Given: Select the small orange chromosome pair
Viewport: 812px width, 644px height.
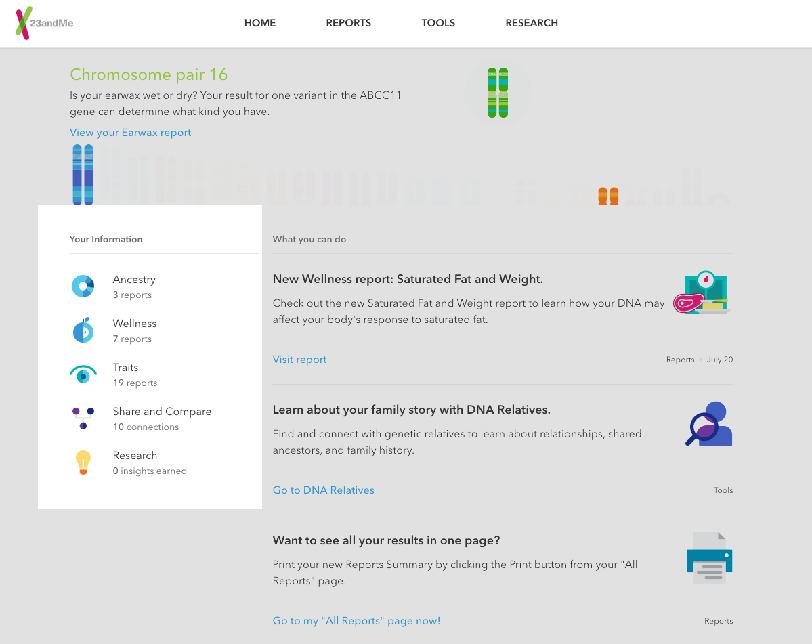Looking at the screenshot, I should point(608,196).
